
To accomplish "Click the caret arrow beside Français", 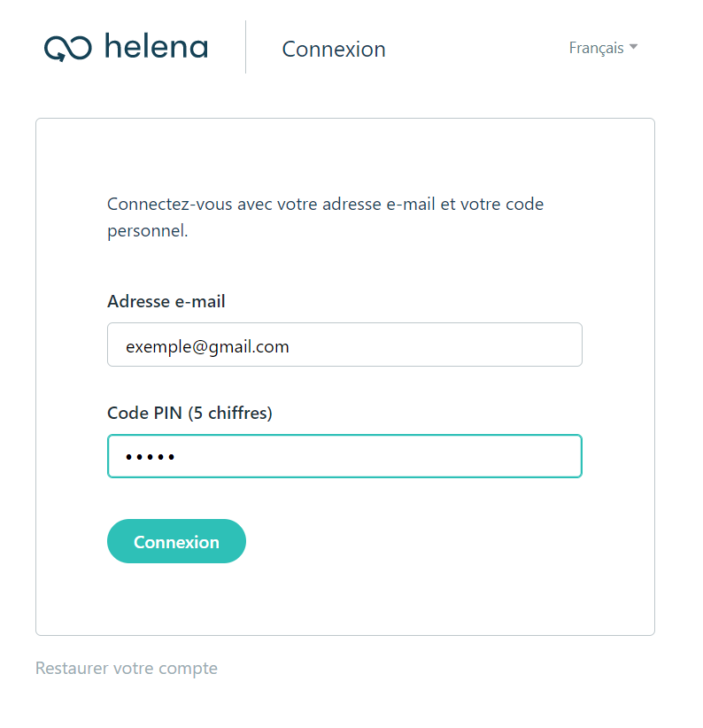I will tap(633, 47).
